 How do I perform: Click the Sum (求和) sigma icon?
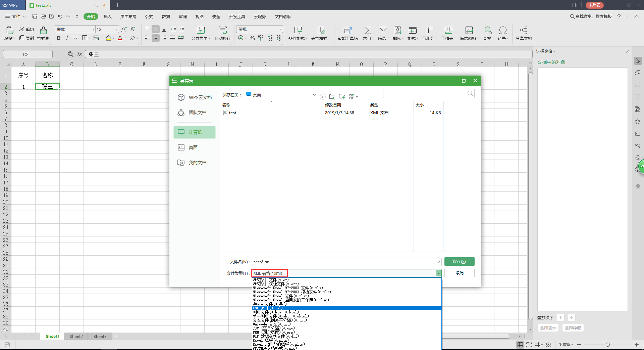pos(368,30)
